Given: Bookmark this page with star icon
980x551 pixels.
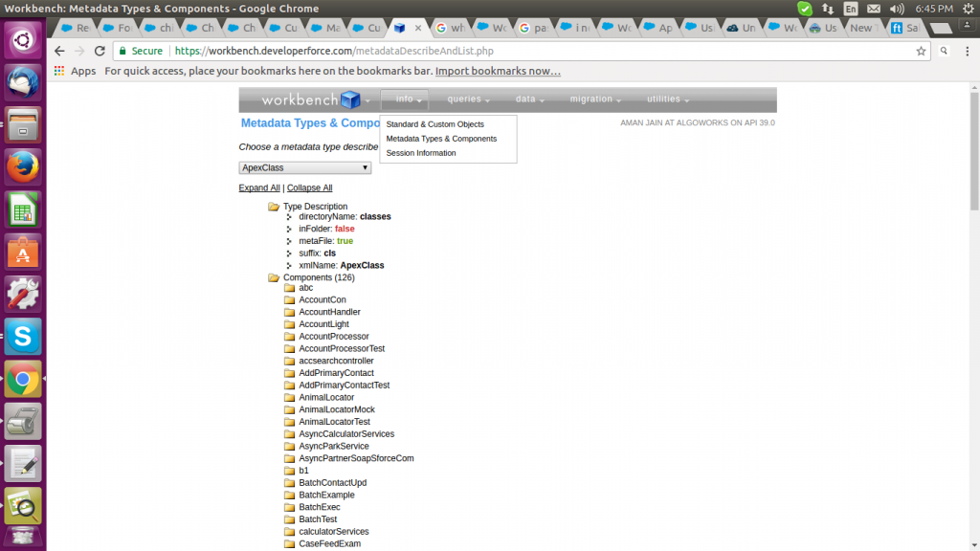Looking at the screenshot, I should coord(921,52).
